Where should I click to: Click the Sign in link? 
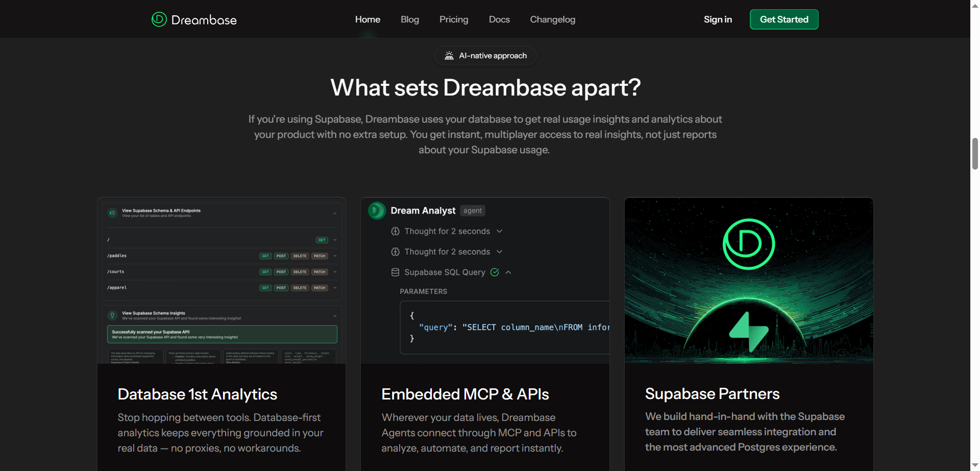718,19
